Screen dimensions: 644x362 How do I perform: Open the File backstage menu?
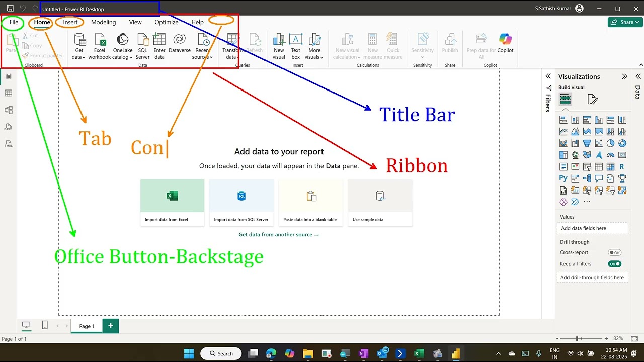click(x=14, y=22)
